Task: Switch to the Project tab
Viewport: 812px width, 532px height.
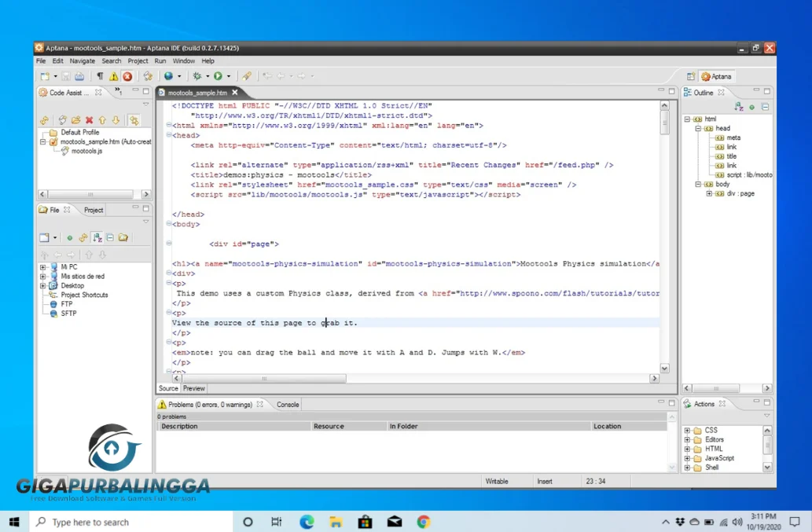Action: tap(94, 210)
